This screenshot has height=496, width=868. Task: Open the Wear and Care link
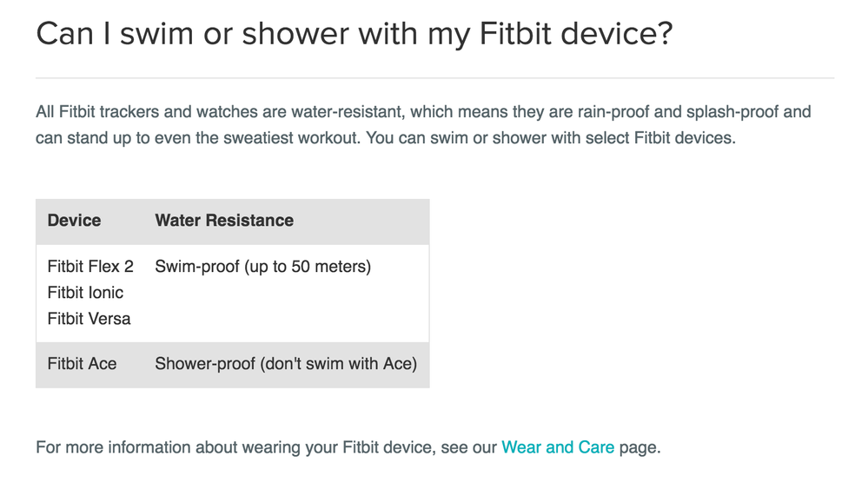point(558,446)
